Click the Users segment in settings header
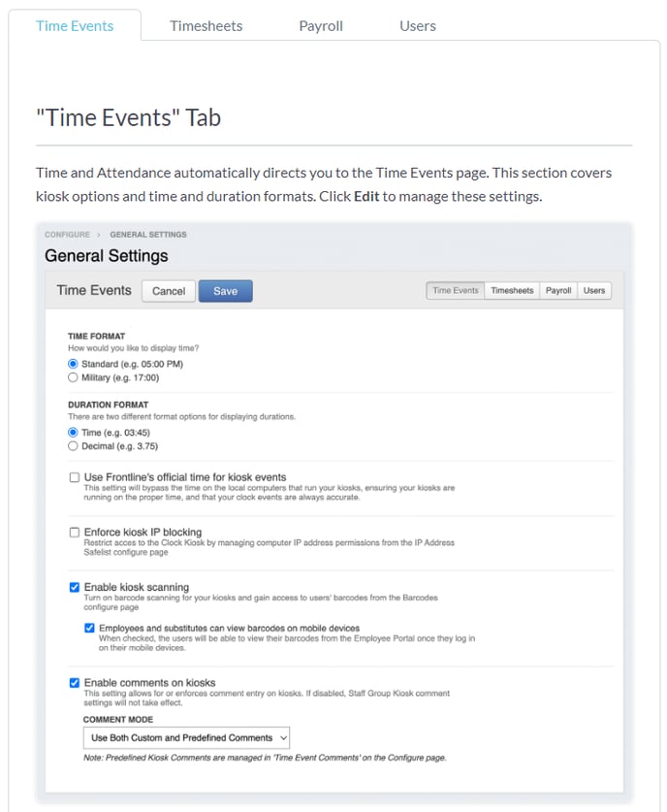The image size is (667, 812). click(594, 290)
